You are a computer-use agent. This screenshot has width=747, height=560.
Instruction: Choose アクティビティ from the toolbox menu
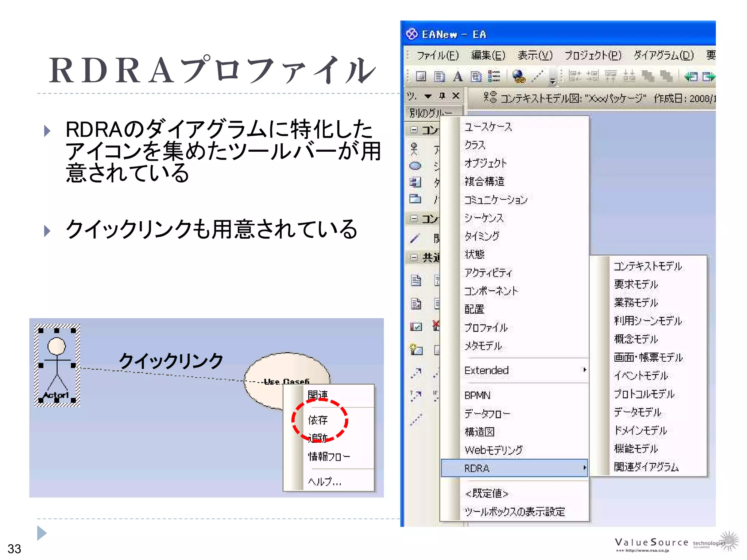(515, 273)
